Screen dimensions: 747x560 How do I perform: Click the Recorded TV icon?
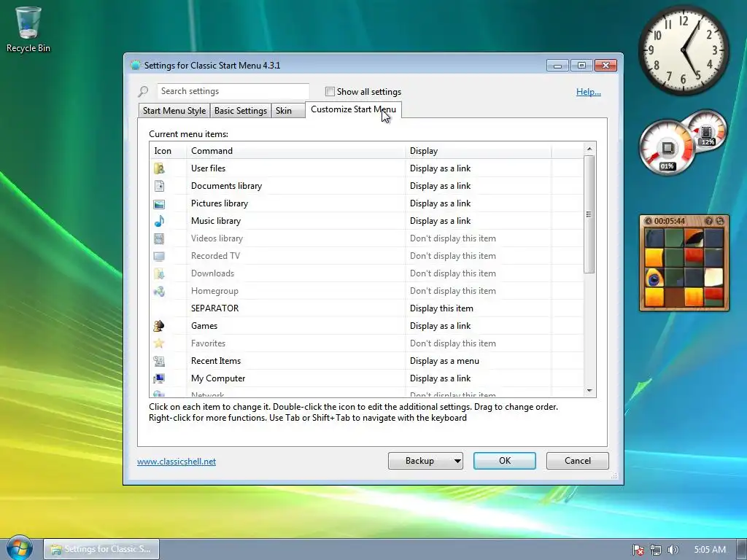coord(159,256)
